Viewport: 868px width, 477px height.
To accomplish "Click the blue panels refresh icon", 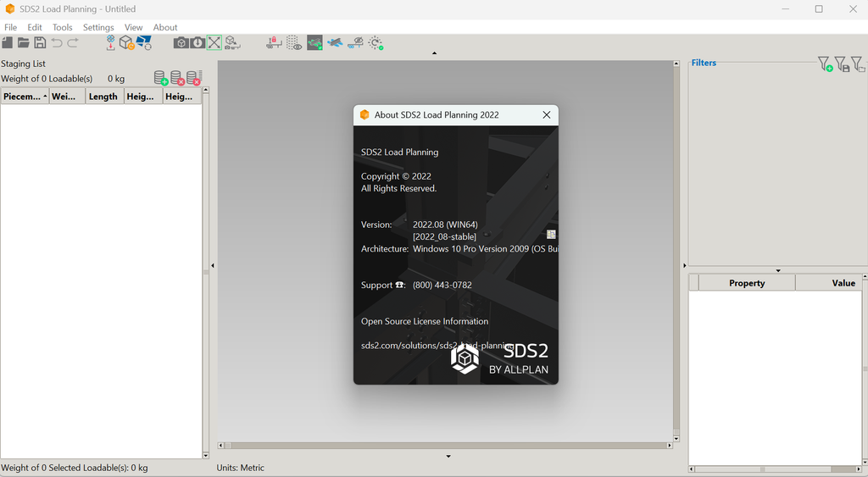I will pos(144,42).
